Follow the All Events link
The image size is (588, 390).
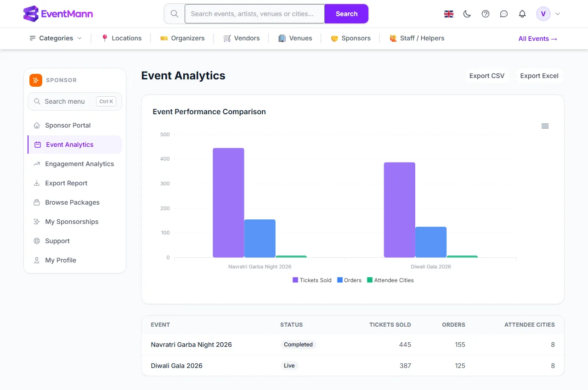pos(538,39)
